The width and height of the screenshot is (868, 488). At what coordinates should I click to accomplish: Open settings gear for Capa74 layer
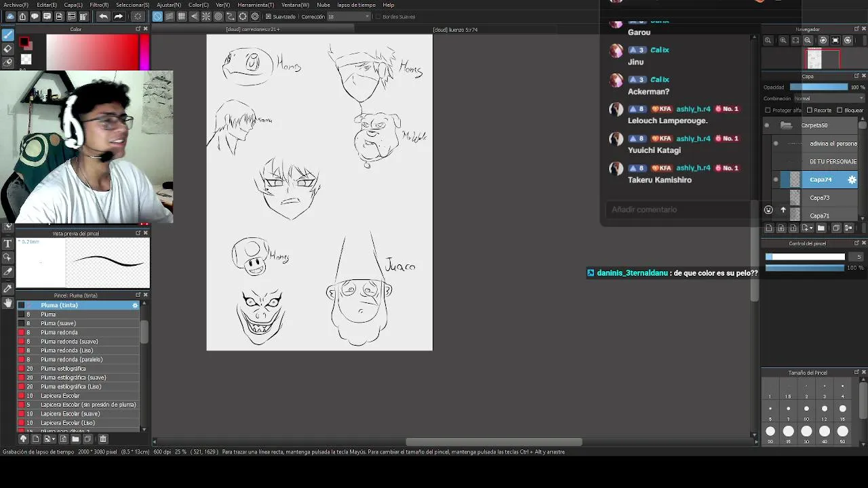click(852, 180)
